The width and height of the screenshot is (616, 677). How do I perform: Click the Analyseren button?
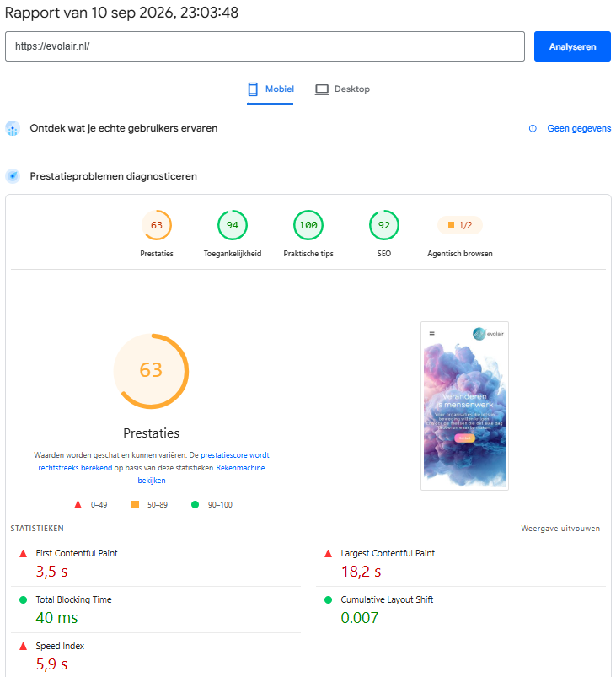(572, 46)
